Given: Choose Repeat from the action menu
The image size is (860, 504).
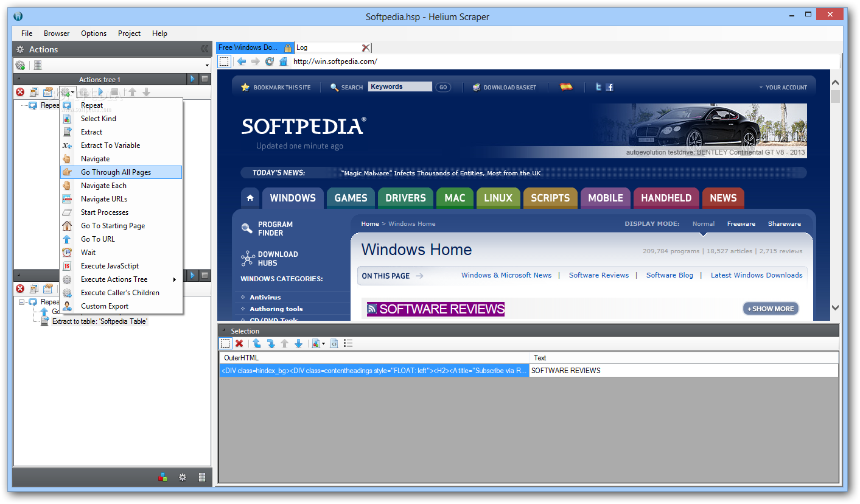Looking at the screenshot, I should point(121,105).
